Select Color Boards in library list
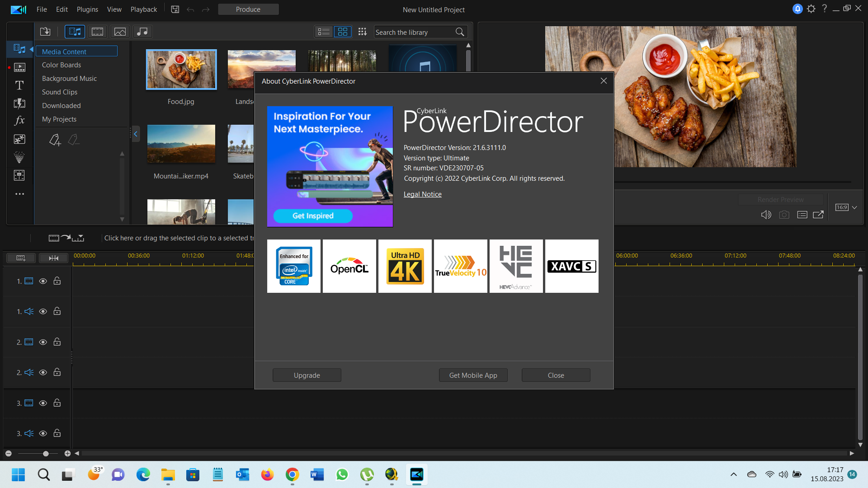Viewport: 868px width, 488px height. (x=61, y=65)
